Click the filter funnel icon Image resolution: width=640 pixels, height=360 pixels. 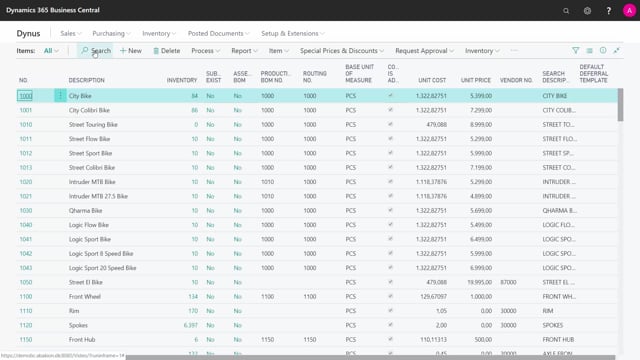[576, 51]
